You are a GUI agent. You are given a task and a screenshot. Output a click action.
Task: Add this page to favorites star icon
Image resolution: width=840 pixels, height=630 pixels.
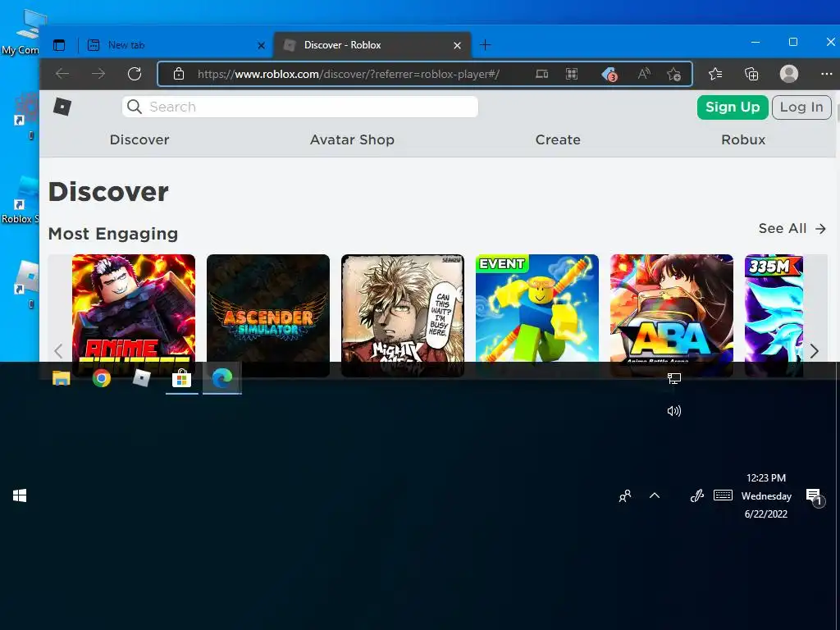tap(674, 74)
